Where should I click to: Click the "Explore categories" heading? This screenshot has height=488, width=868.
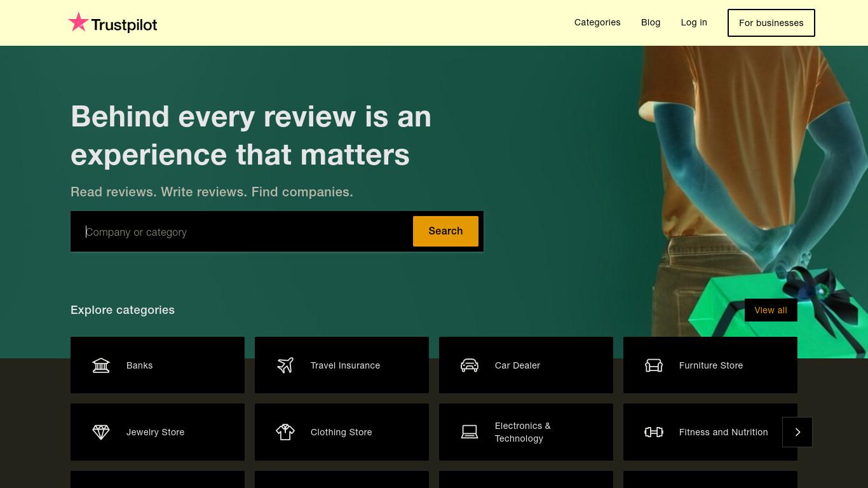pos(123,310)
